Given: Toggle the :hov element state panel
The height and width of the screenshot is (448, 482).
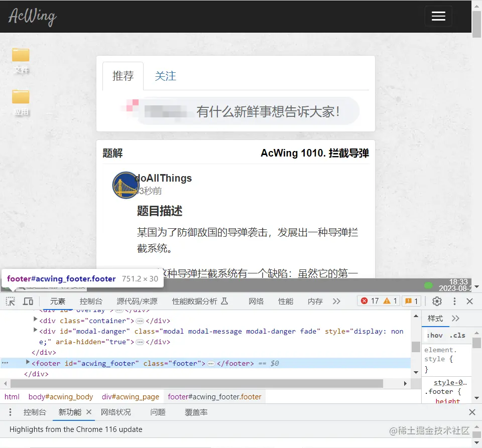Looking at the screenshot, I should [x=435, y=335].
